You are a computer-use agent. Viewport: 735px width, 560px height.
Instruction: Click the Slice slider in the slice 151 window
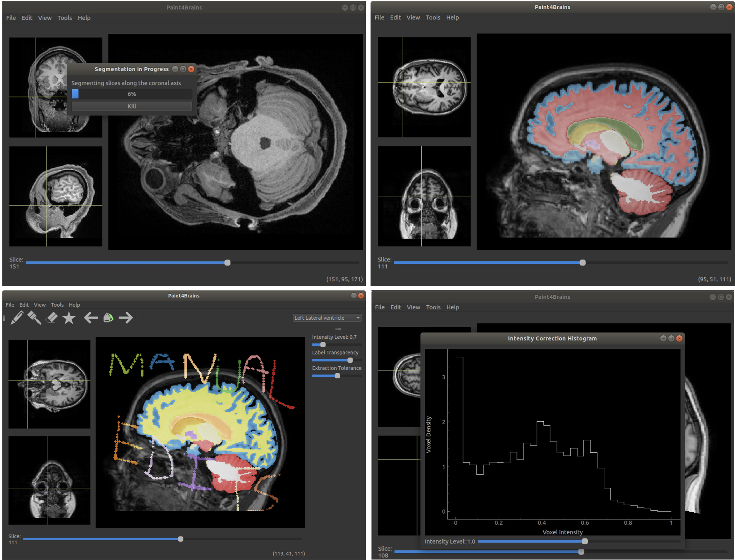193,262
